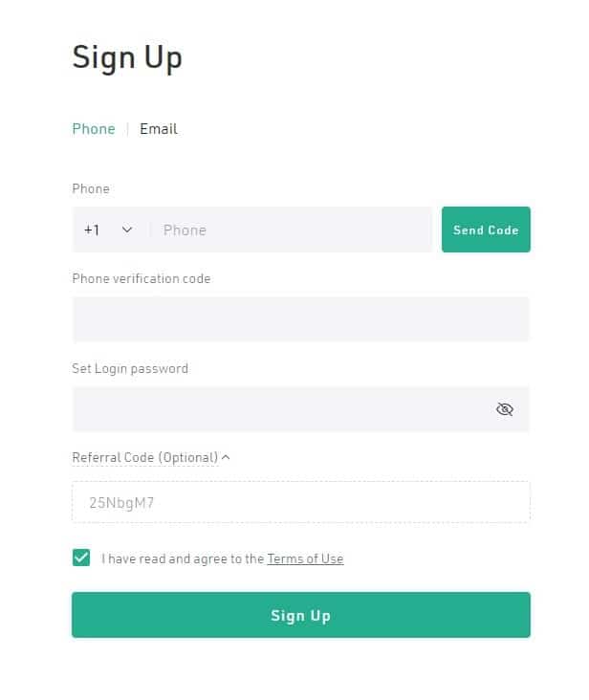Click the "Set Login password" label text

tap(130, 368)
